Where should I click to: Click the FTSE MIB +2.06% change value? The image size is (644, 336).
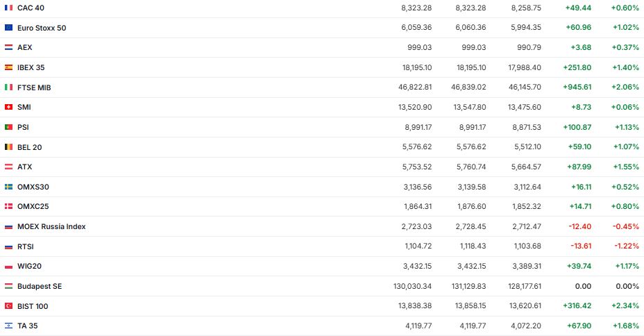(626, 87)
